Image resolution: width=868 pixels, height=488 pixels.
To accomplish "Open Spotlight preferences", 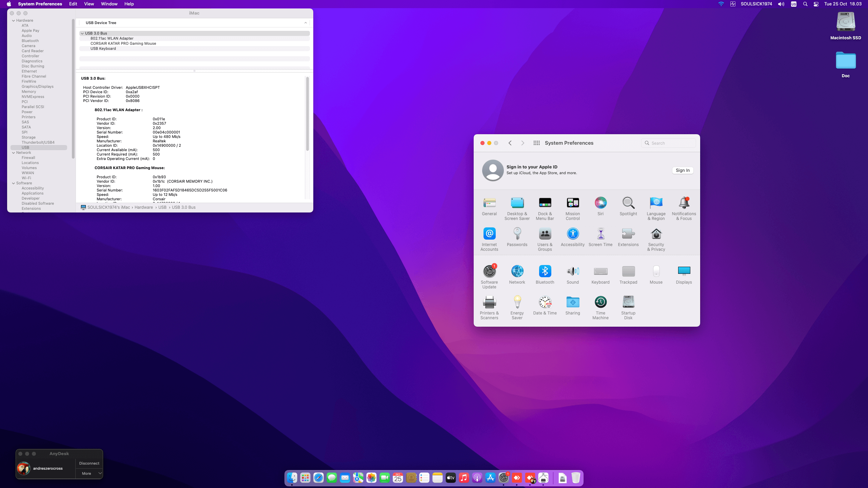I will coord(628,206).
